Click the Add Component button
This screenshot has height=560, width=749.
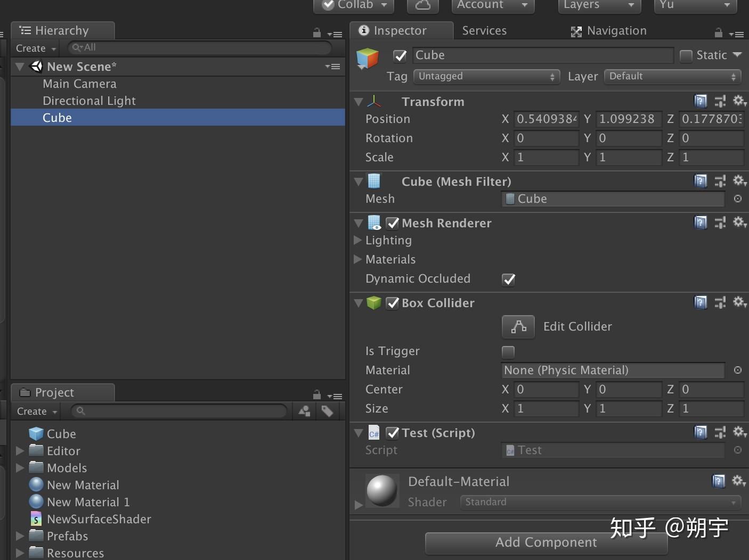click(546, 542)
